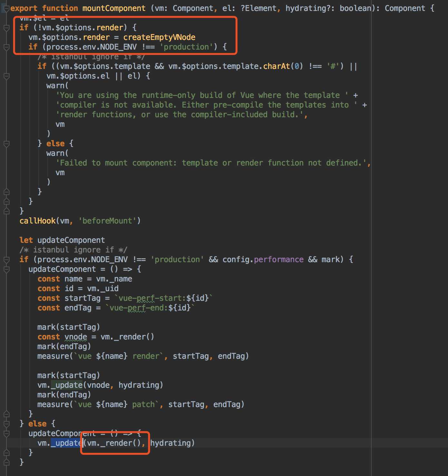Viewport: 448px width, 476px height.
Task: Fold the 'if (!vm.$options.render)' block
Action: (6, 28)
